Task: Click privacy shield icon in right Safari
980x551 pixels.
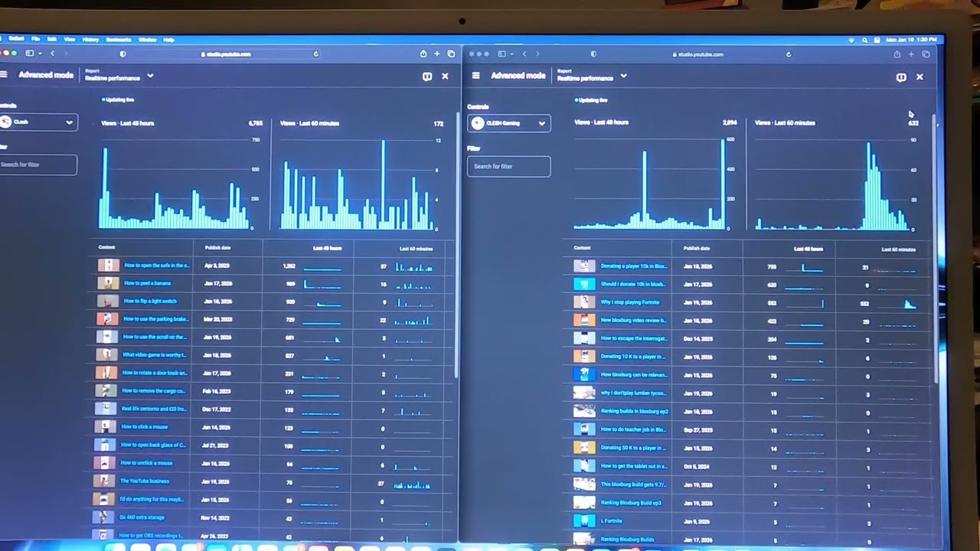Action: (x=594, y=54)
